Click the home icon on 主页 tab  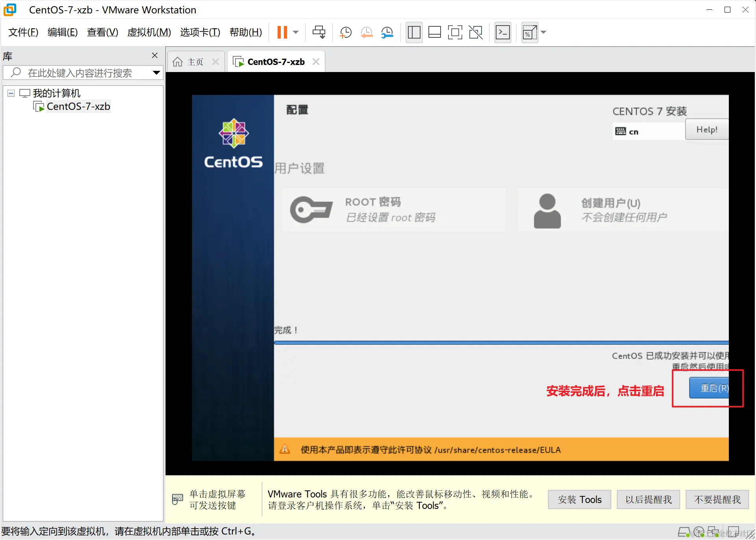click(x=178, y=62)
